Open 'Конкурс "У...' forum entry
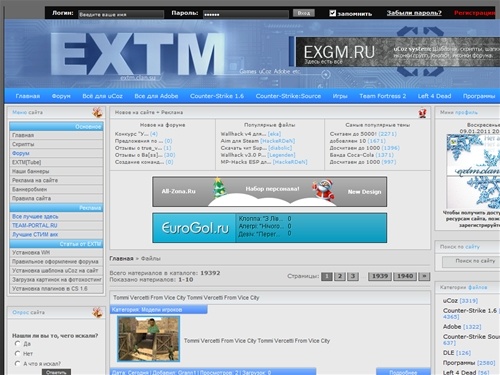The width and height of the screenshot is (500, 375). (131, 134)
